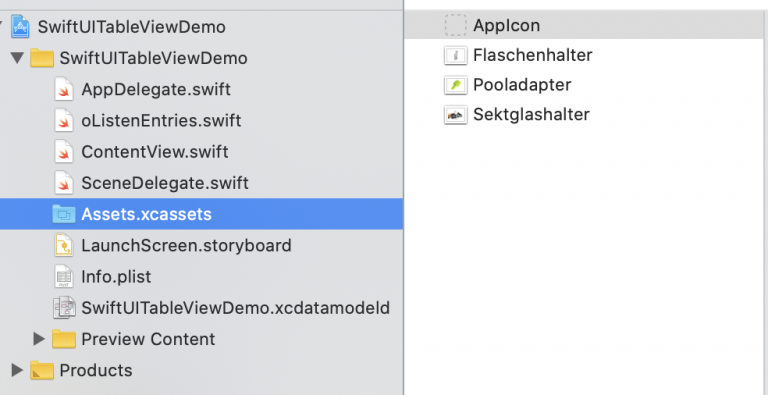The width and height of the screenshot is (768, 395).
Task: Collapse the SwiftUITableViewDemo group folder
Action: 18,58
